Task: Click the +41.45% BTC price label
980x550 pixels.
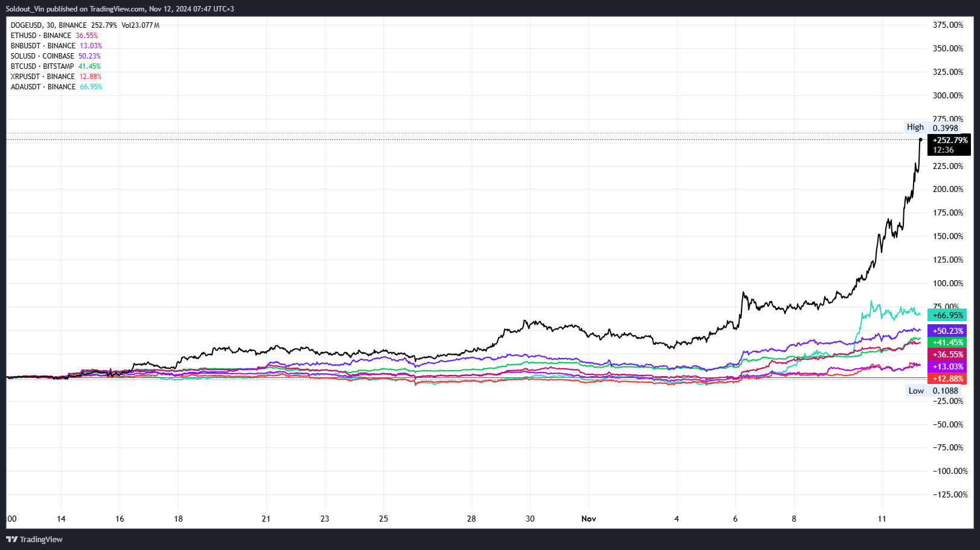Action: click(947, 342)
